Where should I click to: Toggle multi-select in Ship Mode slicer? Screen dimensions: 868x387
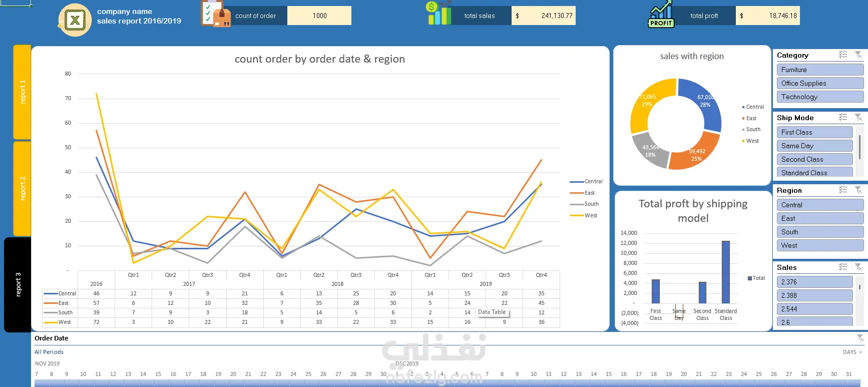[x=843, y=117]
